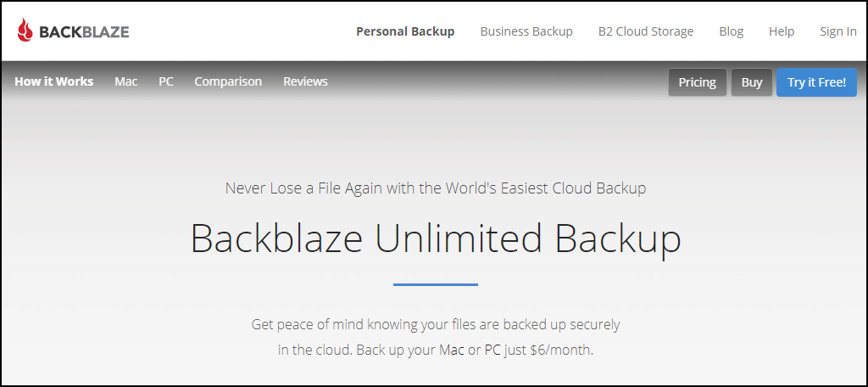The height and width of the screenshot is (387, 868).
Task: Open the Help page
Action: (782, 31)
